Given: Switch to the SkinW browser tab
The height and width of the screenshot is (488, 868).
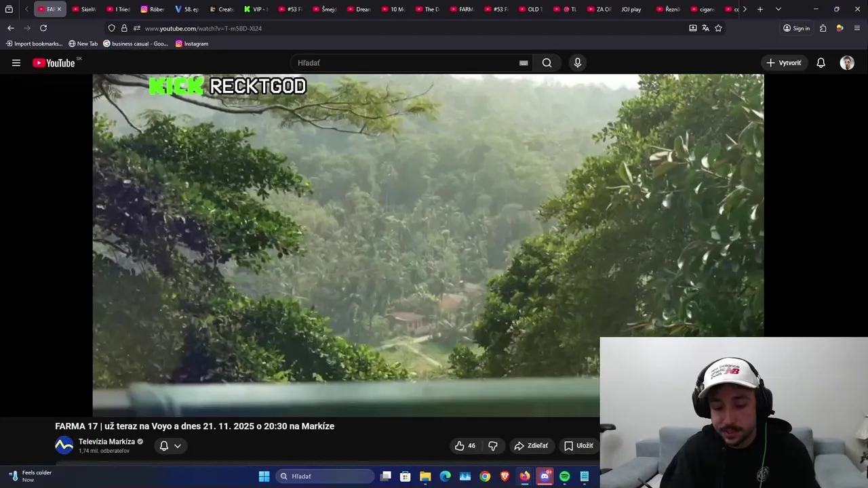Looking at the screenshot, I should (84, 9).
